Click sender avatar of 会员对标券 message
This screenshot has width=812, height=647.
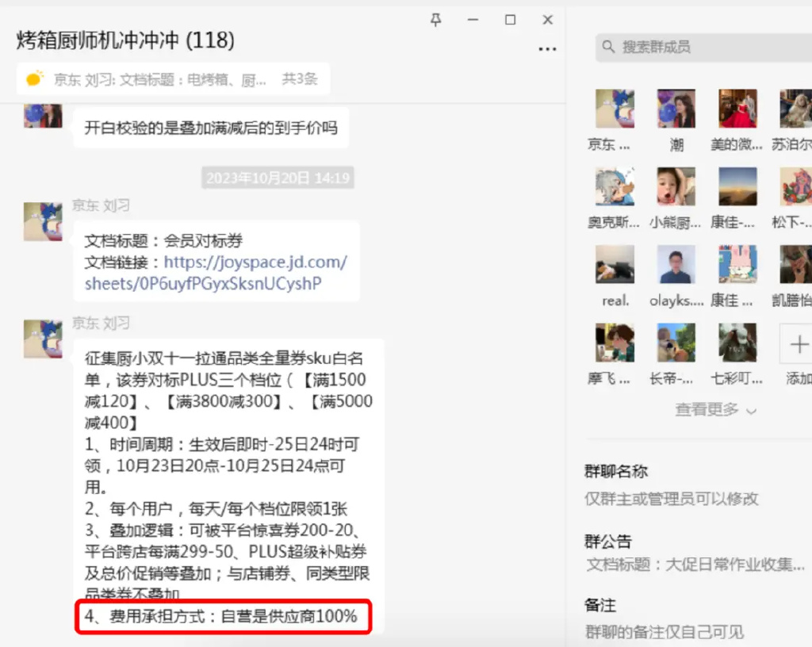[43, 221]
